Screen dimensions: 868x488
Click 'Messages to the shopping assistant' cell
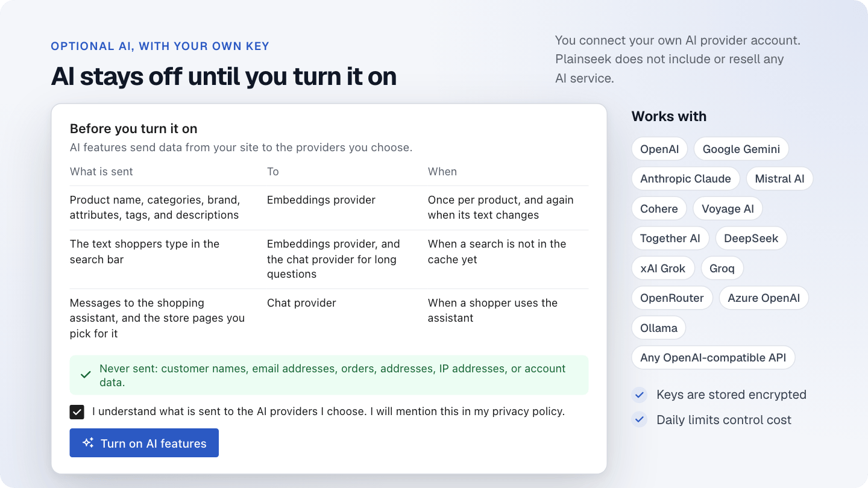coord(157,318)
